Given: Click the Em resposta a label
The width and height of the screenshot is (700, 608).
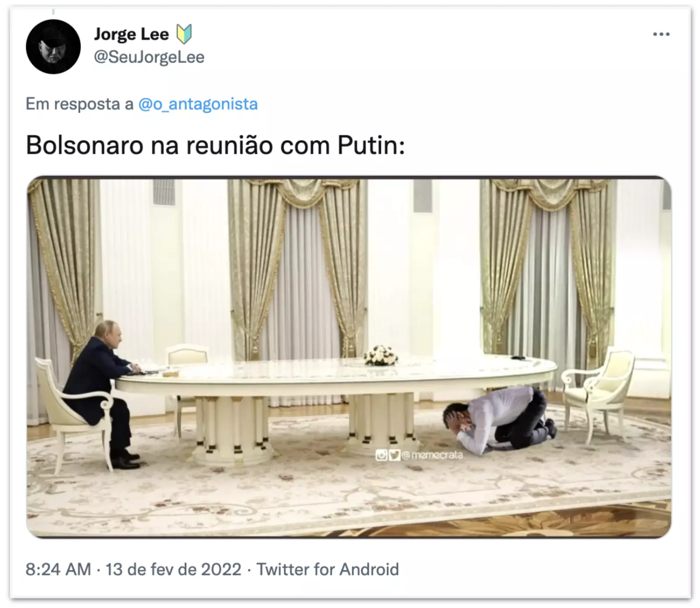Looking at the screenshot, I should [80, 104].
